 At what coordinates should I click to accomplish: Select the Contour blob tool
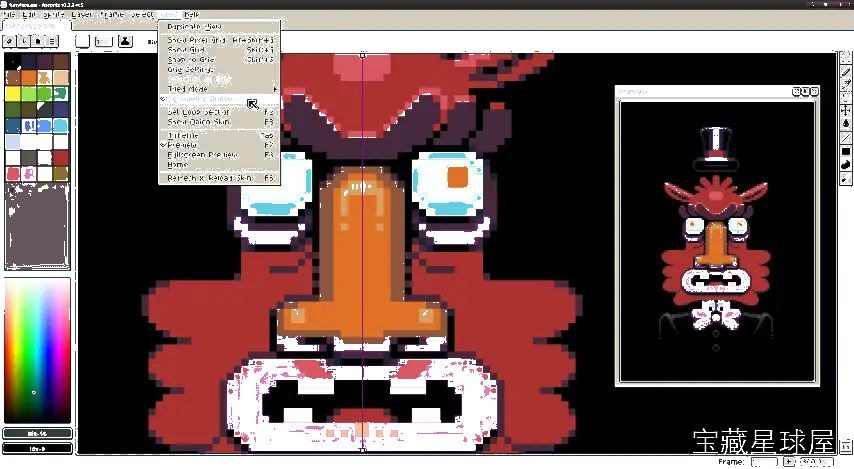pos(846,165)
